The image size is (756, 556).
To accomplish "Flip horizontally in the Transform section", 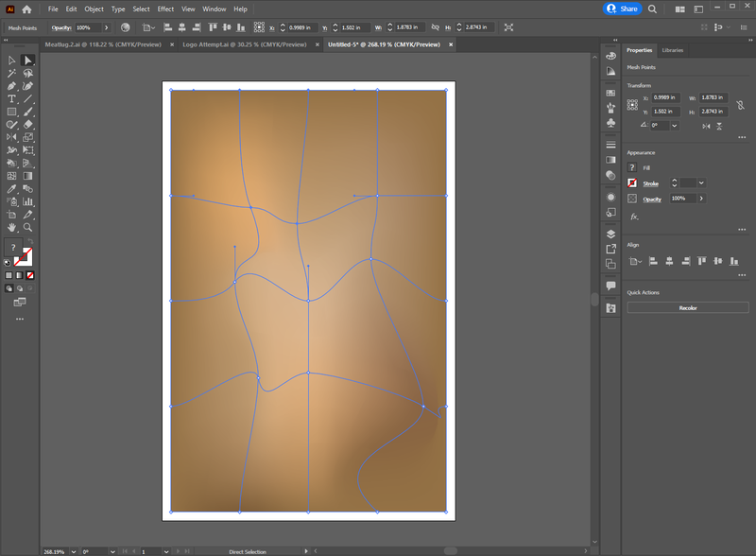I will (704, 126).
